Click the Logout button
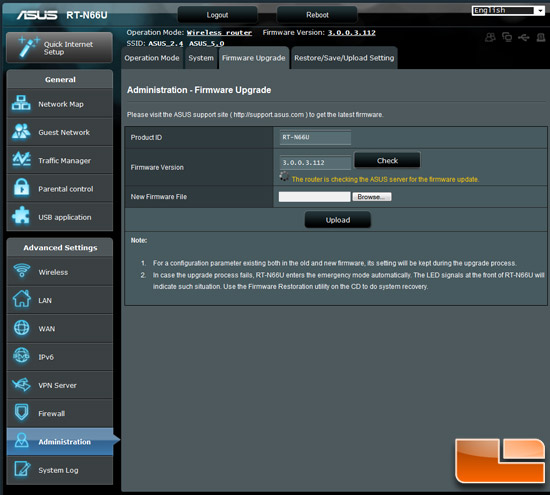Image resolution: width=550 pixels, height=495 pixels. pos(217,15)
